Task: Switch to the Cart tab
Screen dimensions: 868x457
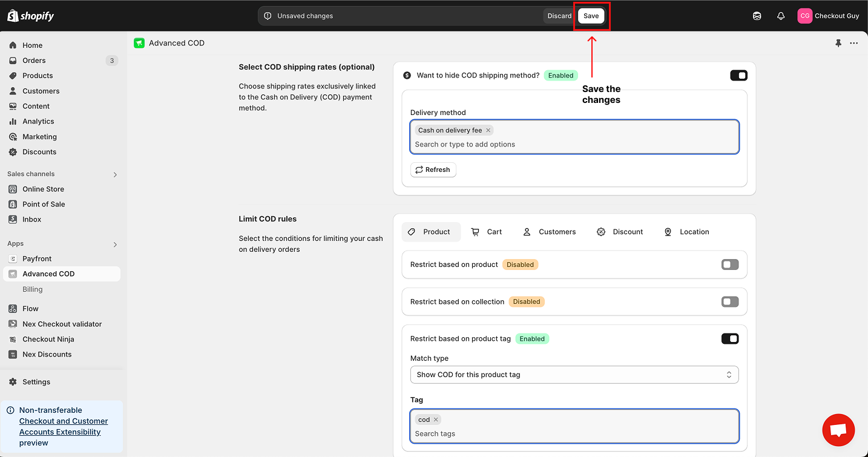Action: pos(487,232)
